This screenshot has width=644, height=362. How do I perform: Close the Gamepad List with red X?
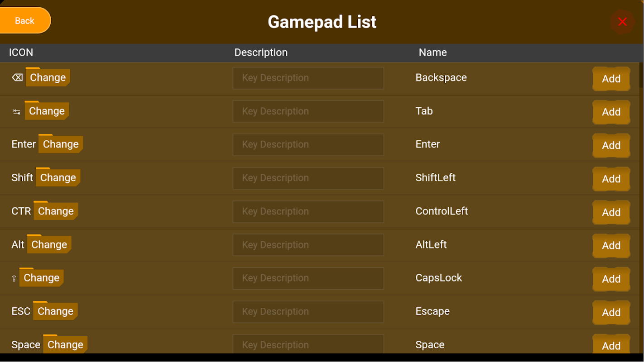[622, 22]
